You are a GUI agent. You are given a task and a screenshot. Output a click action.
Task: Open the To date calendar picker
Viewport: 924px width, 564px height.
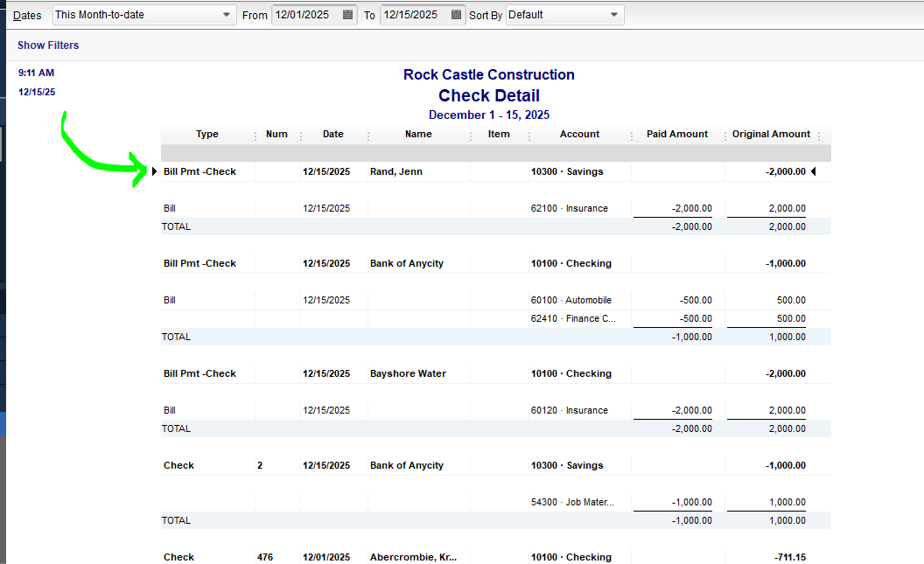(x=456, y=15)
